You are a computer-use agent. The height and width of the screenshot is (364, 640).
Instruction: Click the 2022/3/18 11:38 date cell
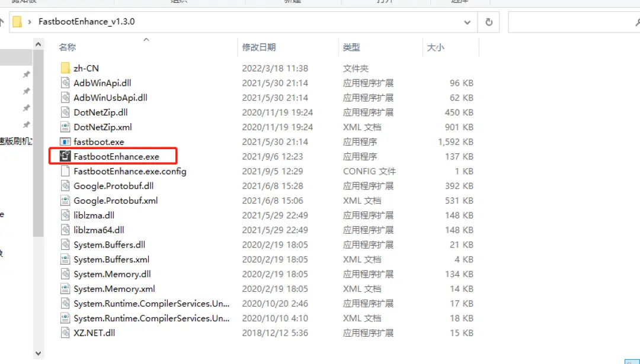[275, 68]
